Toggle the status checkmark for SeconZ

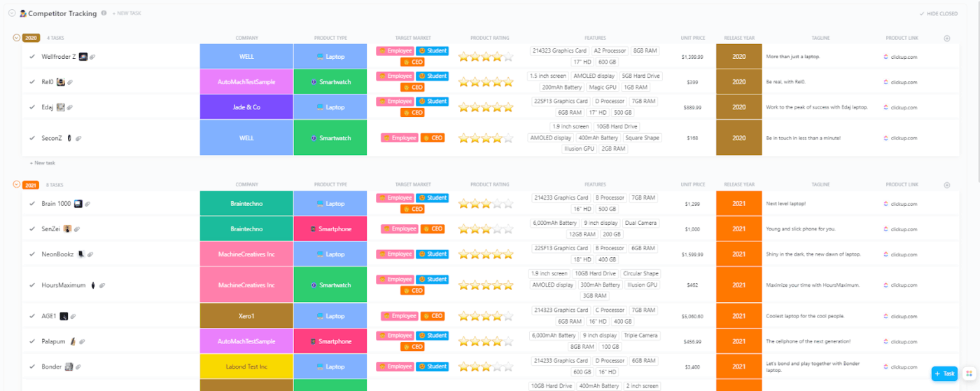(32, 138)
